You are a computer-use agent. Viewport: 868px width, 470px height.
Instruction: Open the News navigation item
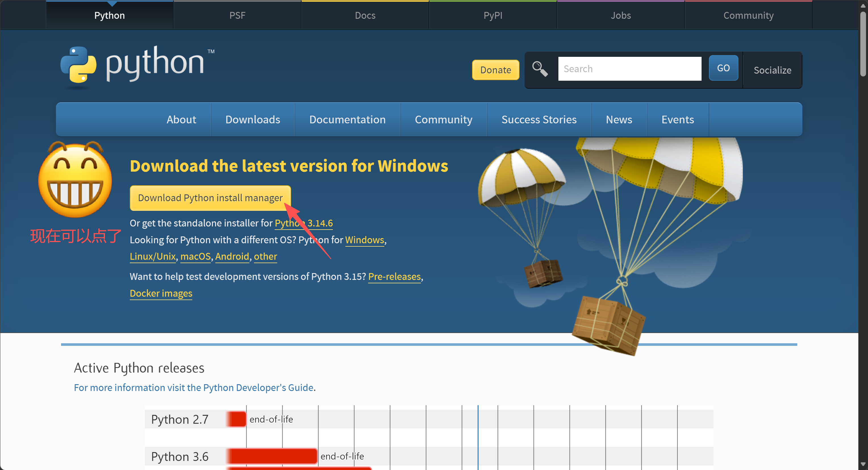[619, 119]
